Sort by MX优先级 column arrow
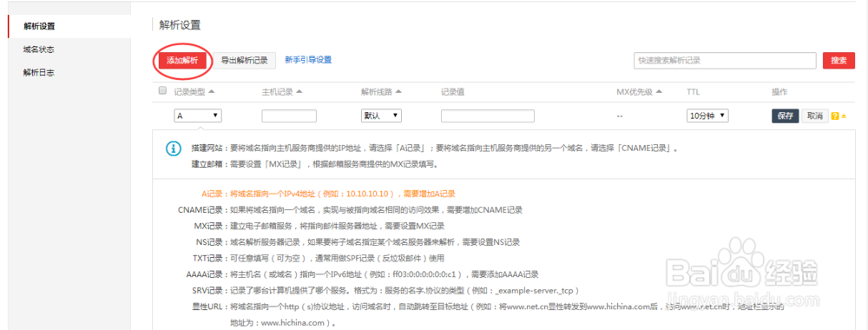Image resolution: width=868 pixels, height=330 pixels. click(x=660, y=92)
